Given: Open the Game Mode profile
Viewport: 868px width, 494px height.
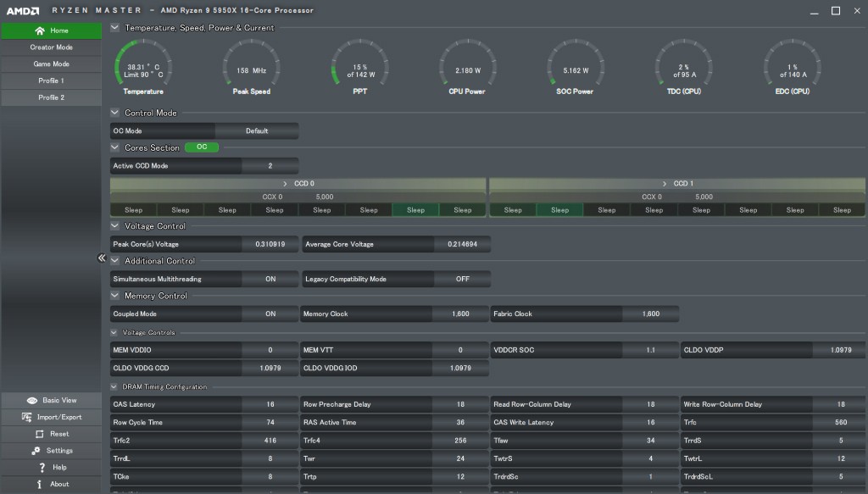Looking at the screenshot, I should tap(51, 64).
